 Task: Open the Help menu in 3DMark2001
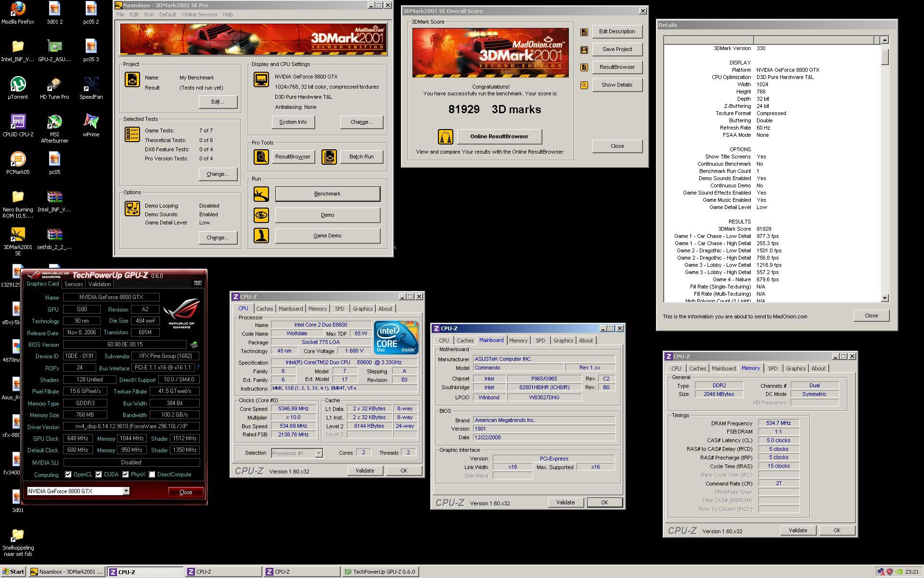(x=228, y=14)
